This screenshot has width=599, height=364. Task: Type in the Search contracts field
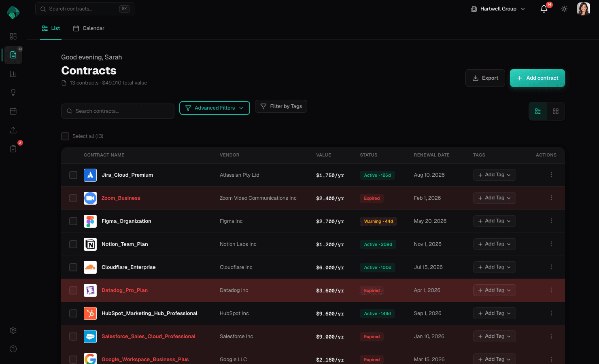[x=117, y=111]
